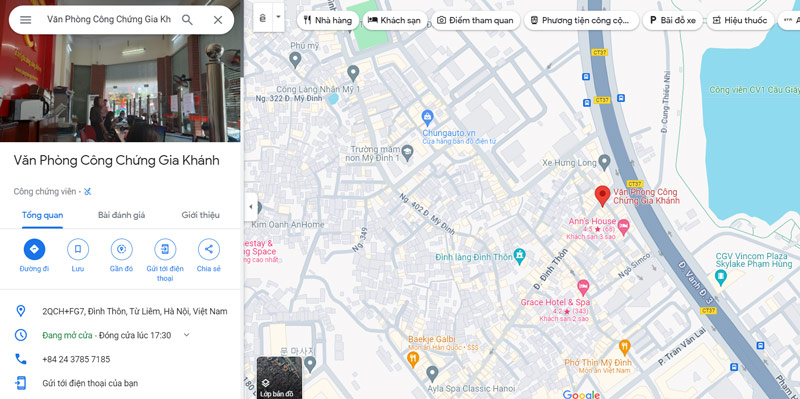Open the Giới thiệu tab
The width and height of the screenshot is (800, 399).
tap(201, 215)
